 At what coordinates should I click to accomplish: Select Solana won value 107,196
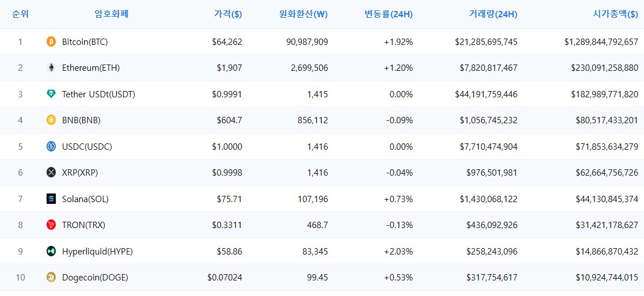point(312,199)
